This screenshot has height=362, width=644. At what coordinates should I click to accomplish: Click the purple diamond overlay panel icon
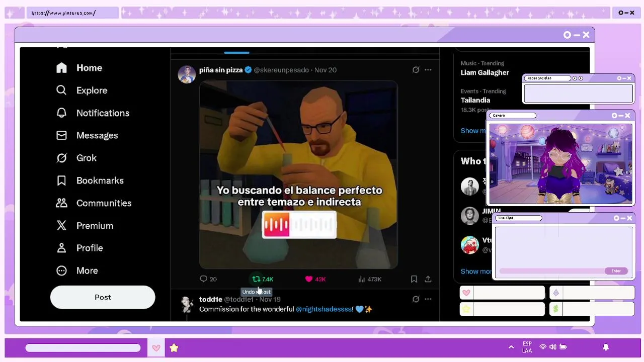[555, 293]
